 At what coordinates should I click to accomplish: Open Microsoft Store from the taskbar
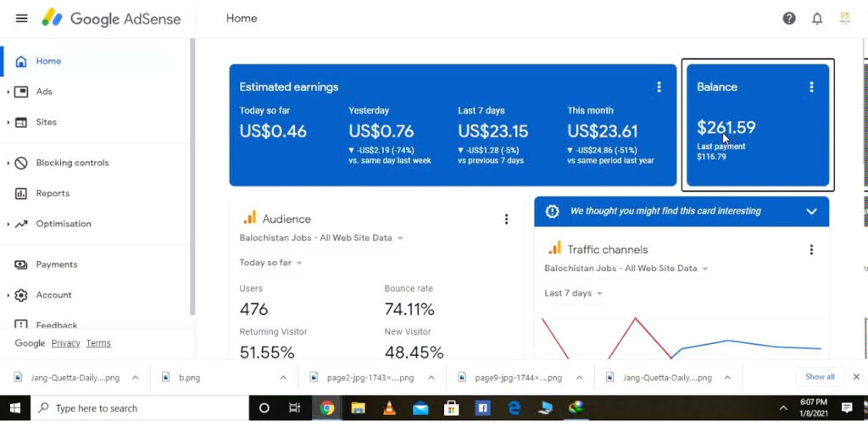coord(452,408)
